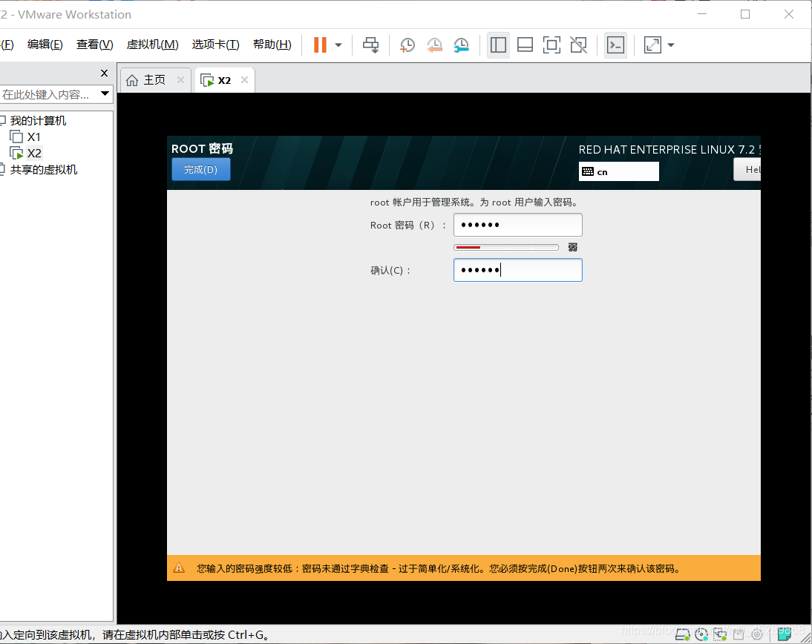The width and height of the screenshot is (812, 644).
Task: Close the 主页 tab
Action: click(180, 79)
